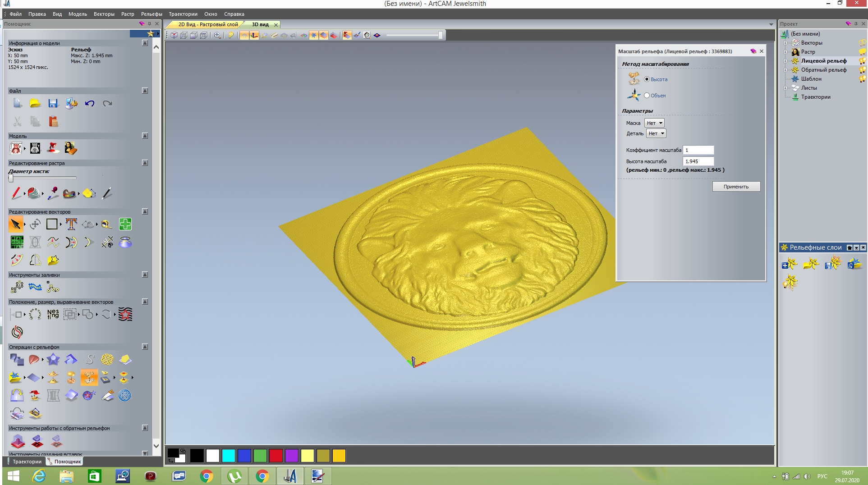Collapse the Операции с рельефом section
Image resolution: width=868 pixels, height=485 pixels.
tap(145, 347)
